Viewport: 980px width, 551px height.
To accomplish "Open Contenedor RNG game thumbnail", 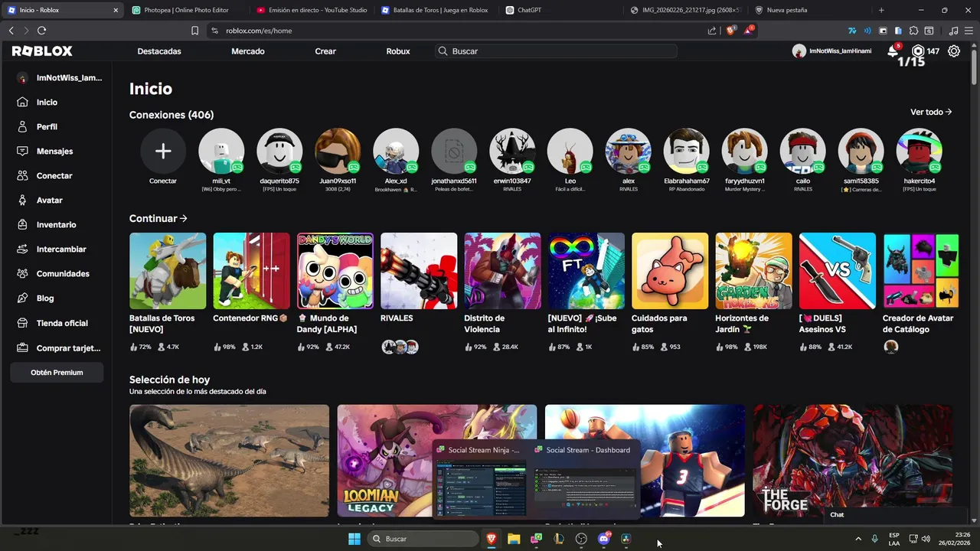I will (251, 271).
